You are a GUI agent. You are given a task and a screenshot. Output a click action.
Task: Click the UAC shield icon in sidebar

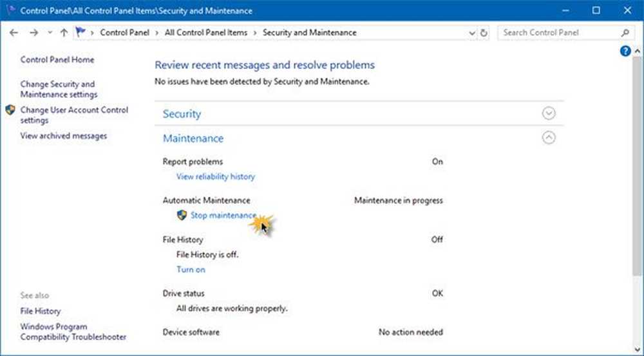[x=10, y=110]
